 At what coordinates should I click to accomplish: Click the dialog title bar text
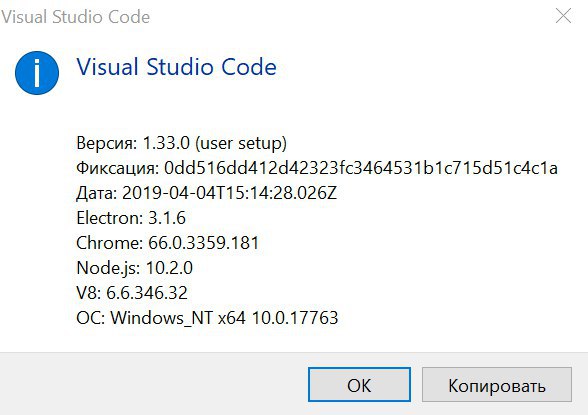[x=75, y=17]
